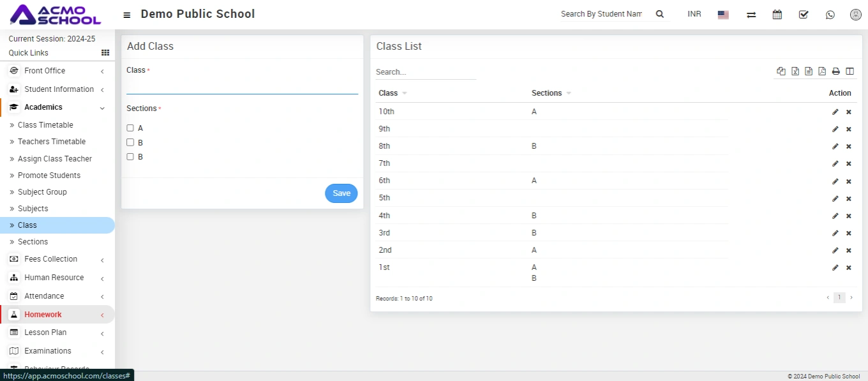Tick the last B section checkbox
This screenshot has width=868, height=381.
pyautogui.click(x=130, y=157)
